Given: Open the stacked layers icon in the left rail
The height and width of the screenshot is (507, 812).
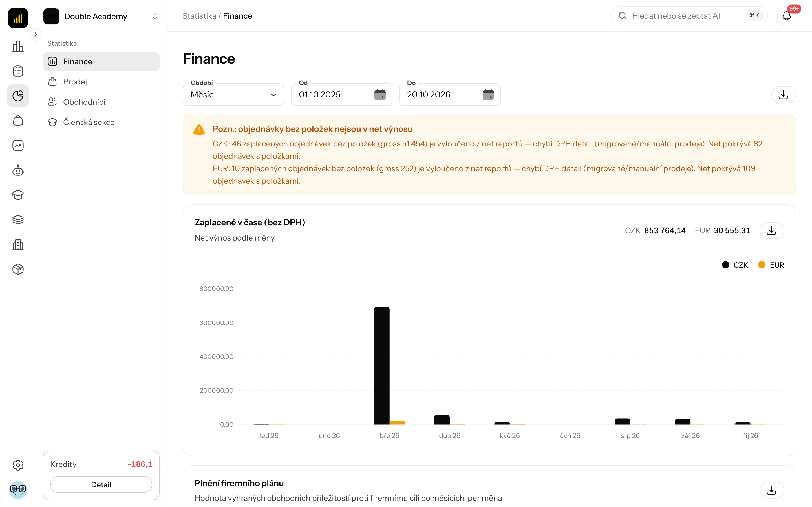Looking at the screenshot, I should click(18, 220).
